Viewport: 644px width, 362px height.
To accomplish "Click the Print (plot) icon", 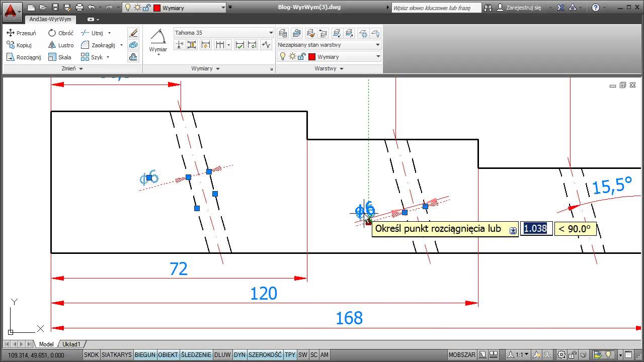I will [79, 8].
